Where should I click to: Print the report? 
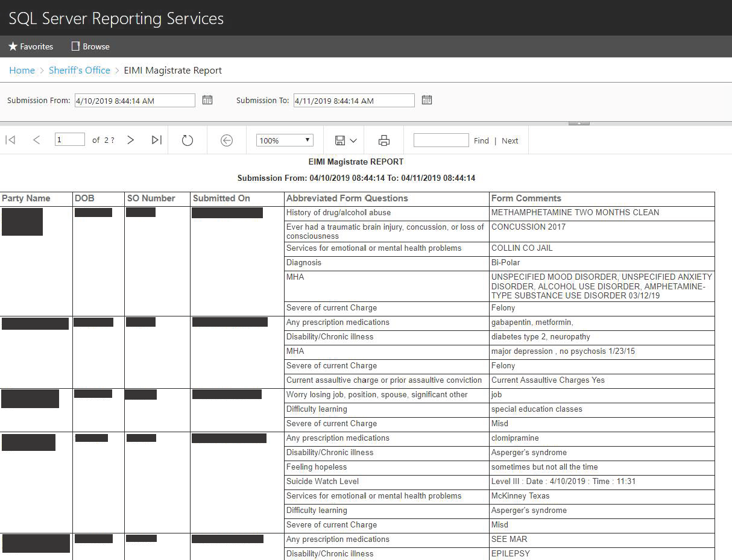click(x=383, y=140)
